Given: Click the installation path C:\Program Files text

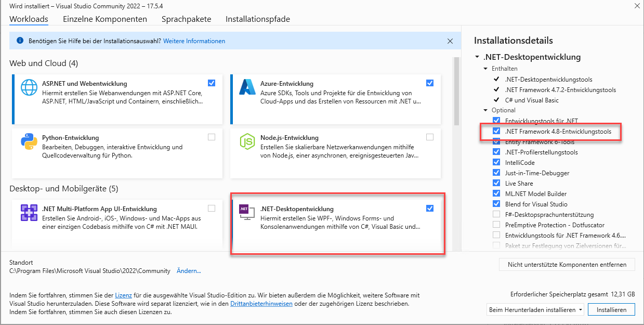Looking at the screenshot, I should coord(90,271).
